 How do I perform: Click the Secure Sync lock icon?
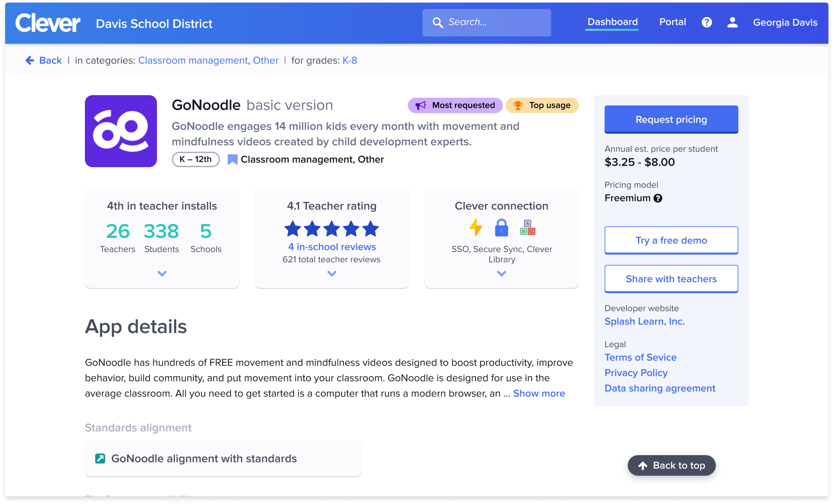(x=501, y=228)
